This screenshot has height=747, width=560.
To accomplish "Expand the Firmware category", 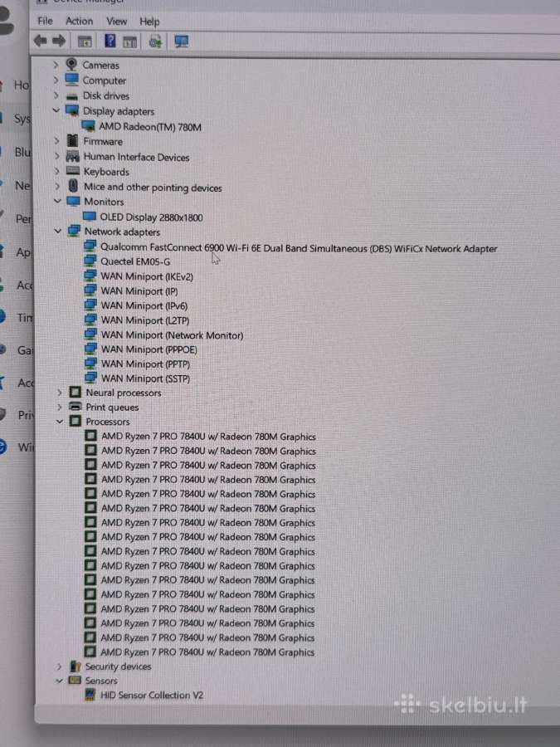I will (56, 141).
